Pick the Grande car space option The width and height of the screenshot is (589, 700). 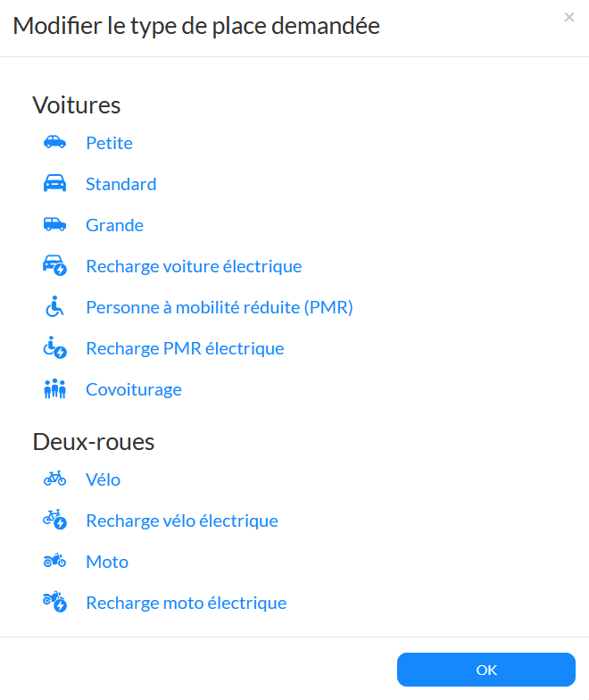point(114,225)
